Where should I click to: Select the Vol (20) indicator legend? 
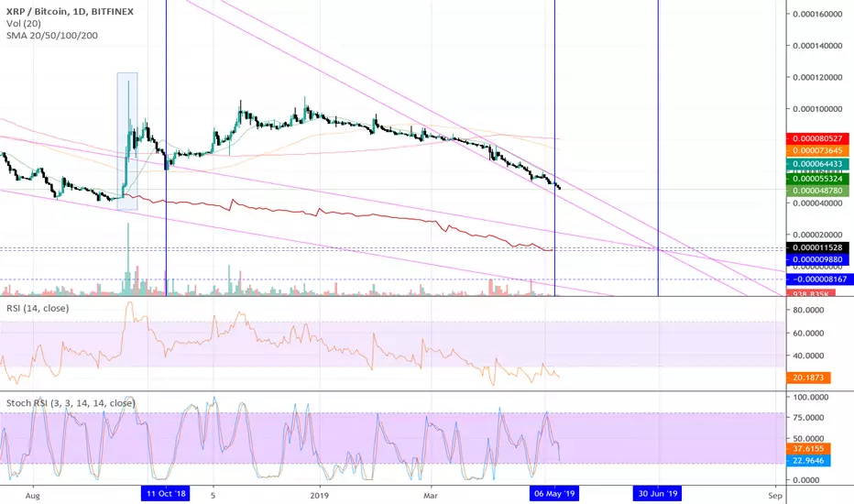(x=24, y=24)
